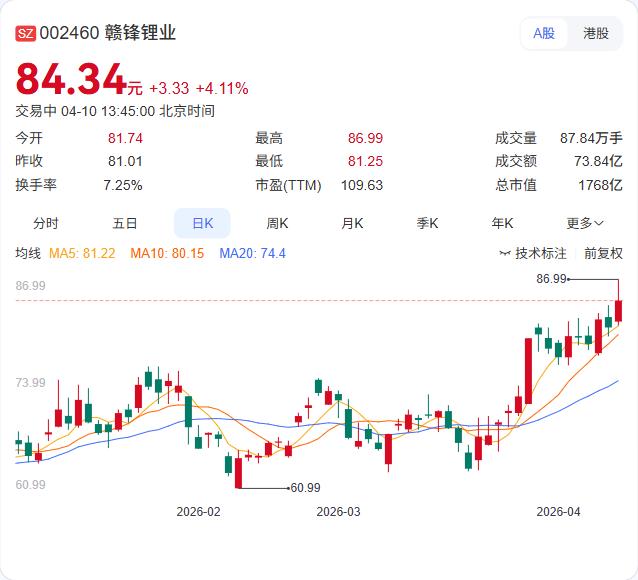Click the +3.33 price change
The image size is (638, 580).
point(169,88)
